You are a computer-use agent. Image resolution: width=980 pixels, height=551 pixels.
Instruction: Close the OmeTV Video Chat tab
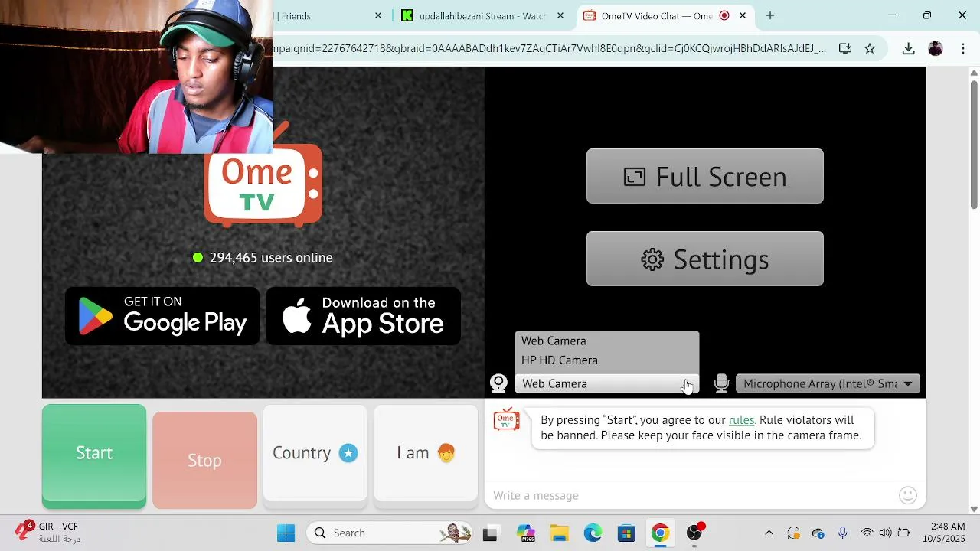pyautogui.click(x=743, y=15)
